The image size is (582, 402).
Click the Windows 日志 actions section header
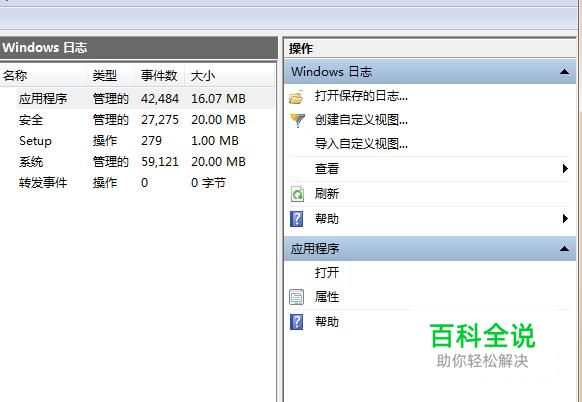(x=430, y=72)
